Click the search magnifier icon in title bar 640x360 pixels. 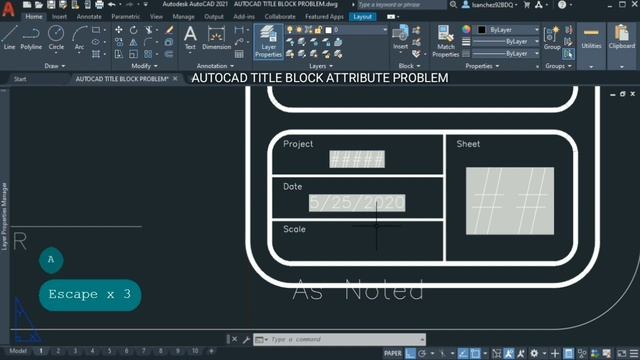pyautogui.click(x=453, y=5)
